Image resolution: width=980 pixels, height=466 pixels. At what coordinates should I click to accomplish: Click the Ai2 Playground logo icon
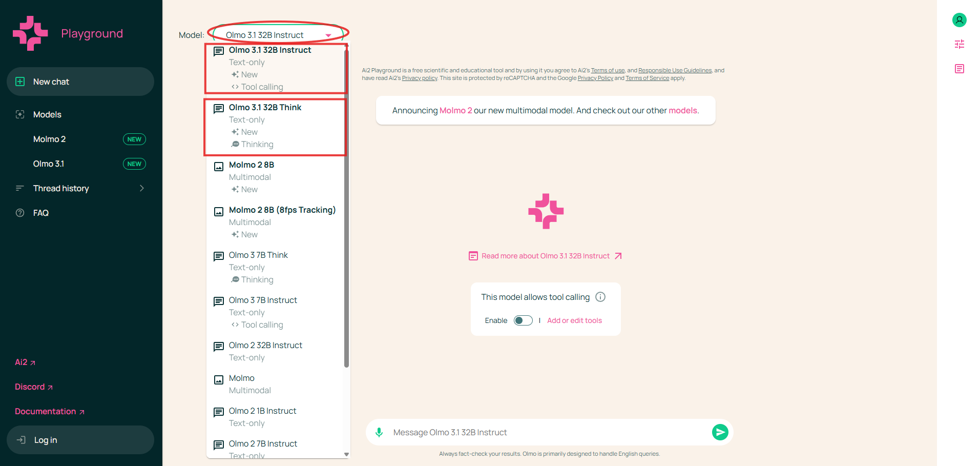(30, 33)
